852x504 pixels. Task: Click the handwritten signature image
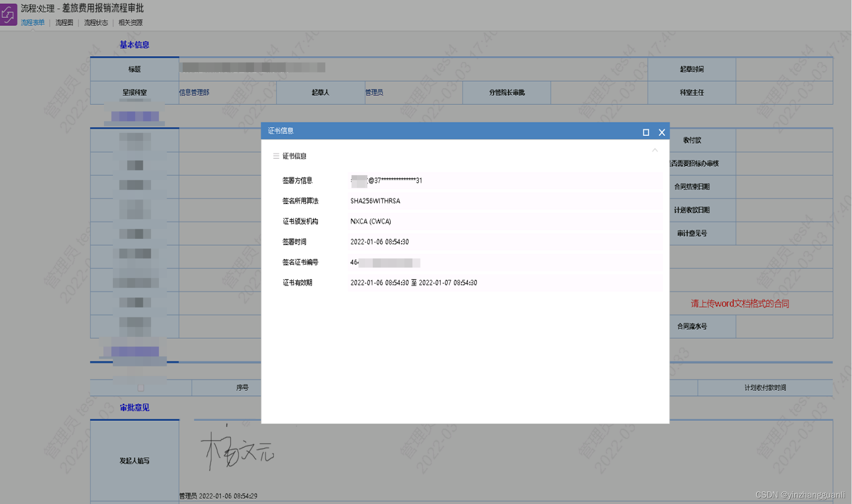coord(237,450)
